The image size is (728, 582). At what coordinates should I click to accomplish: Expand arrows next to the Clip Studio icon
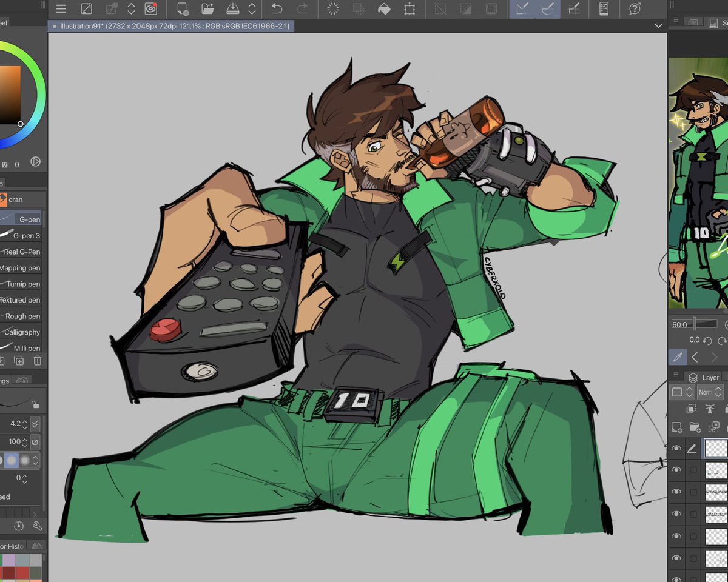tap(131, 8)
